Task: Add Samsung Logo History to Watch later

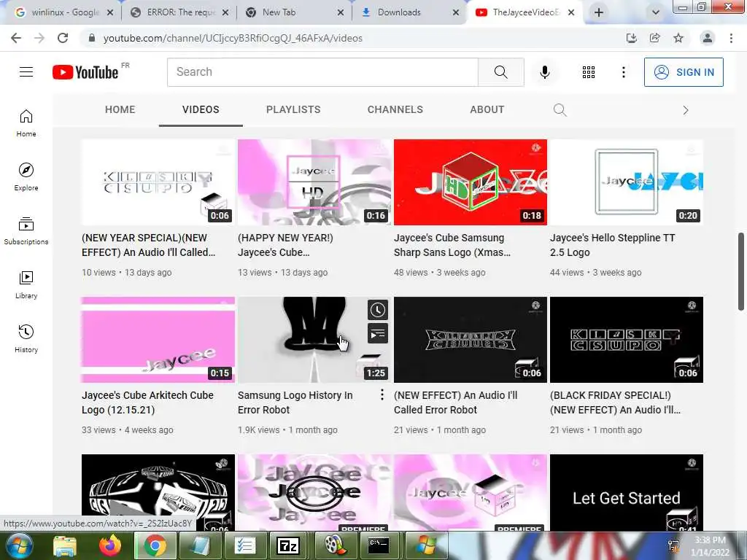Action: (378, 310)
